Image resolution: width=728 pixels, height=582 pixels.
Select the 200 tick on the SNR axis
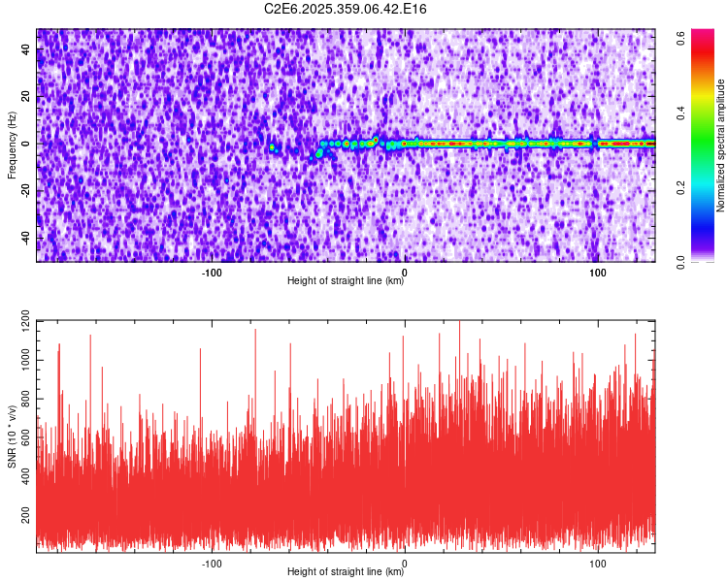[x=24, y=520]
